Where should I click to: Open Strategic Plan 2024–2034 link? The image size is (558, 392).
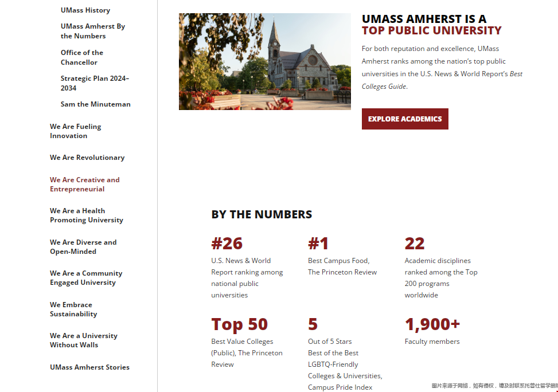tap(95, 83)
